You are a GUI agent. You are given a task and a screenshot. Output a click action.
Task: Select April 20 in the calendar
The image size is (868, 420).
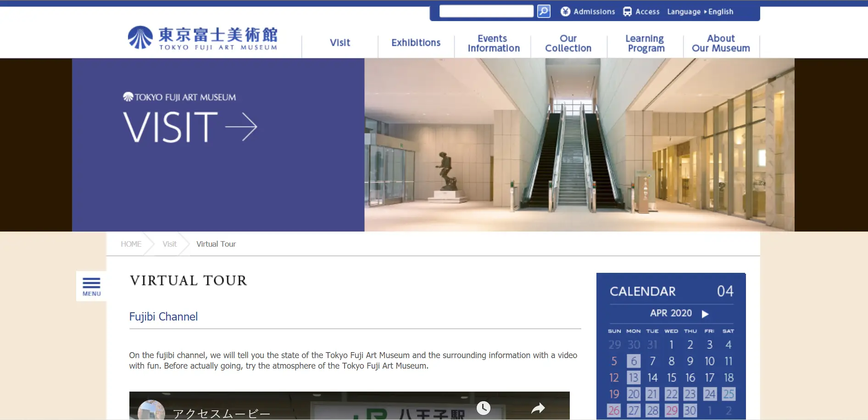634,394
